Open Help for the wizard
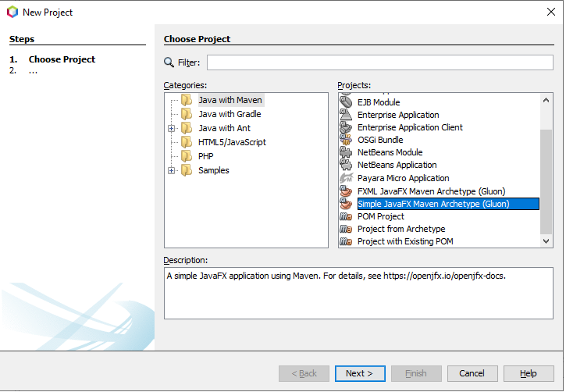 point(529,373)
